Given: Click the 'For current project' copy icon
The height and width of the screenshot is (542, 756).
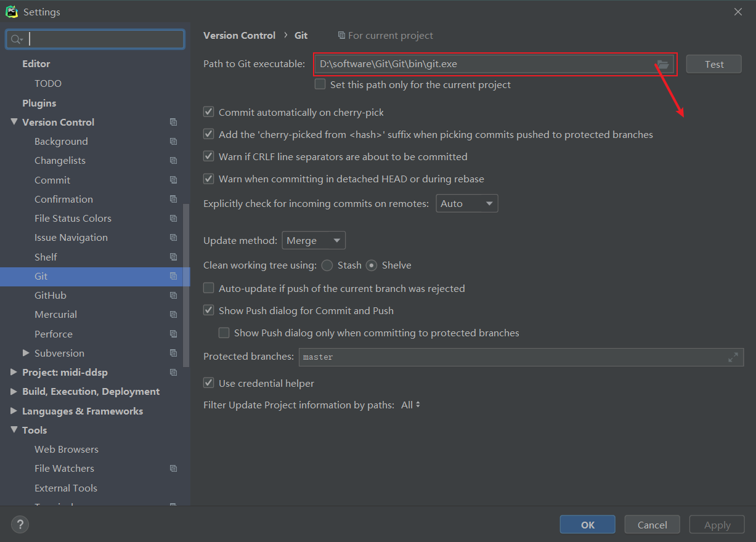Looking at the screenshot, I should tap(341, 36).
